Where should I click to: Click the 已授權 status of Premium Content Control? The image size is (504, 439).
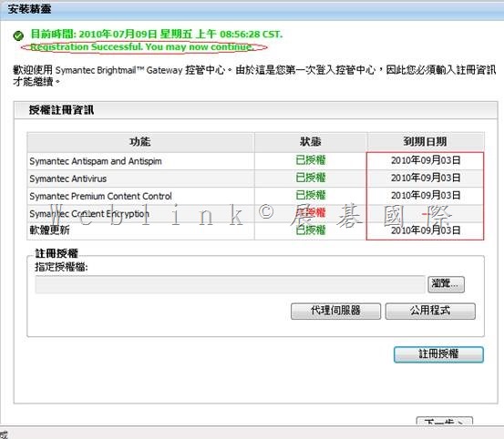coord(311,195)
